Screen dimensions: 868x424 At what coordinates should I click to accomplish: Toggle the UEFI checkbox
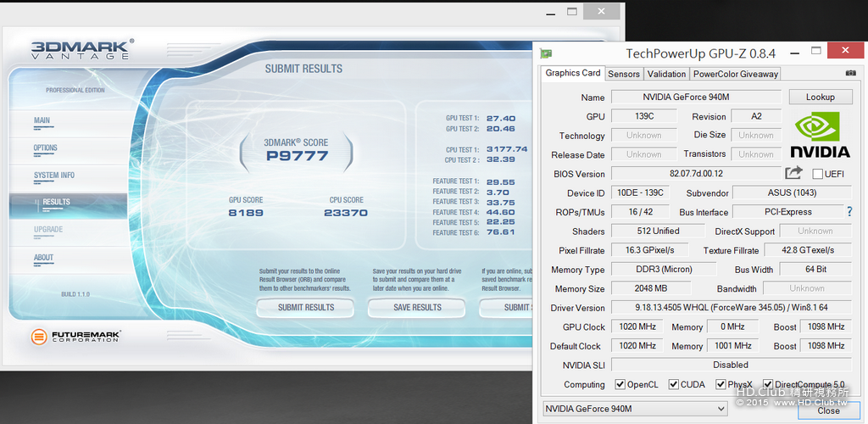[818, 174]
